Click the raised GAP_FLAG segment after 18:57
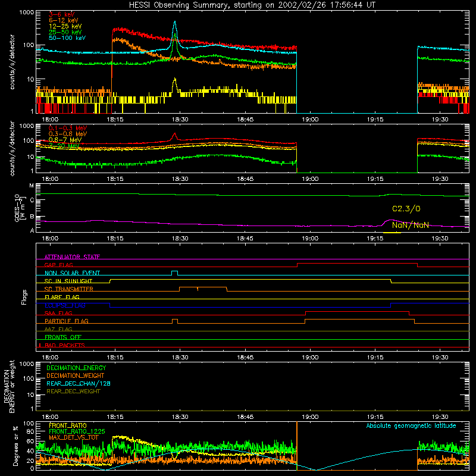Image resolution: width=476 pixels, height=476 pixels. pos(357,263)
